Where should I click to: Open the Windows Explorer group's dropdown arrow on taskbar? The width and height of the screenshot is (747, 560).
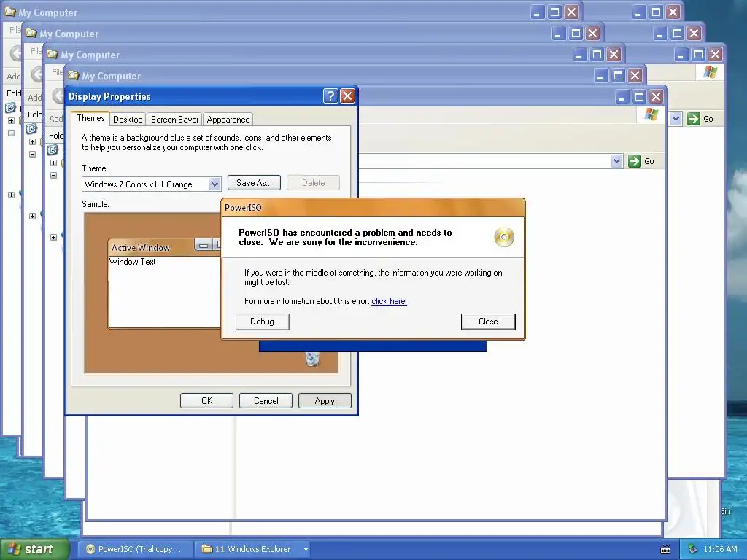306,550
